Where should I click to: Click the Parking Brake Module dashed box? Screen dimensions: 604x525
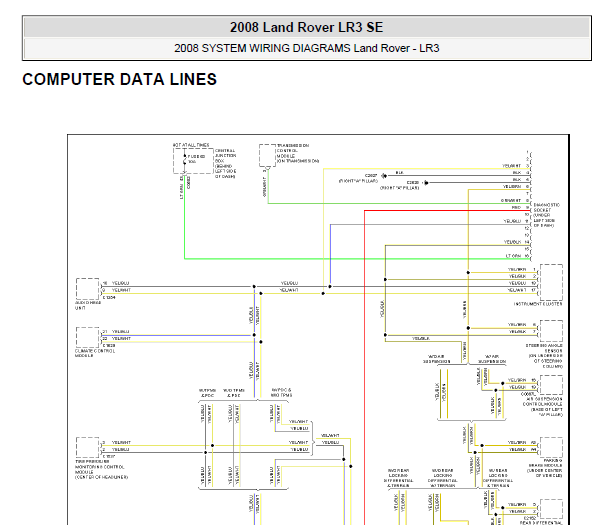tap(551, 448)
